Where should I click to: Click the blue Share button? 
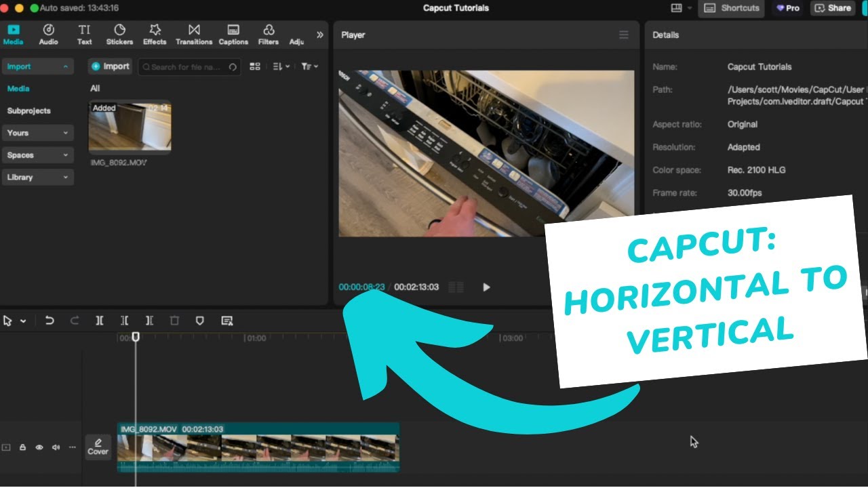pos(833,7)
